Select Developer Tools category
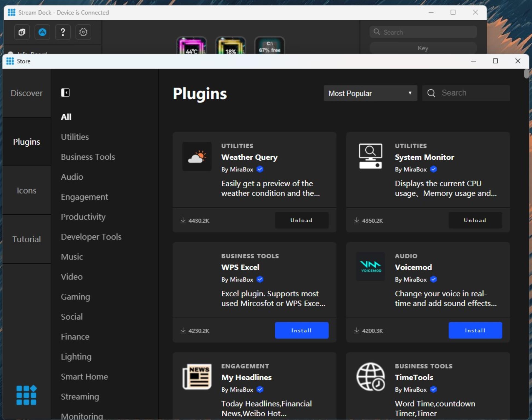532x420 pixels. [x=91, y=237]
